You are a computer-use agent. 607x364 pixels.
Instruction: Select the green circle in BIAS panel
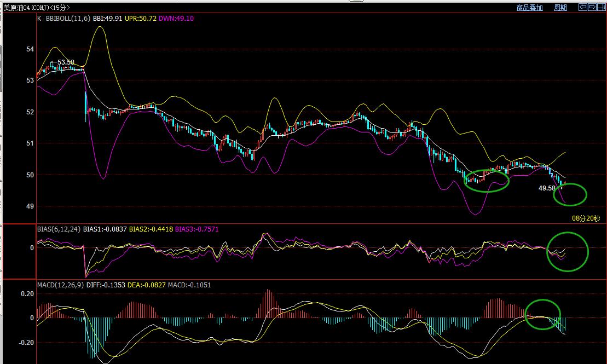tap(568, 251)
